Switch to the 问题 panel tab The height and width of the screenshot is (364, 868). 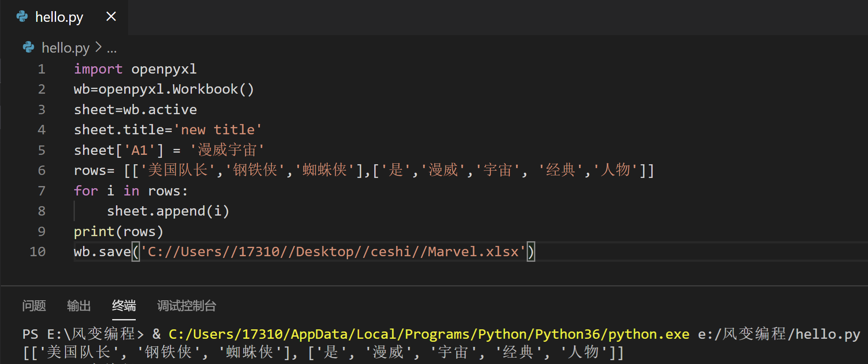(x=34, y=306)
